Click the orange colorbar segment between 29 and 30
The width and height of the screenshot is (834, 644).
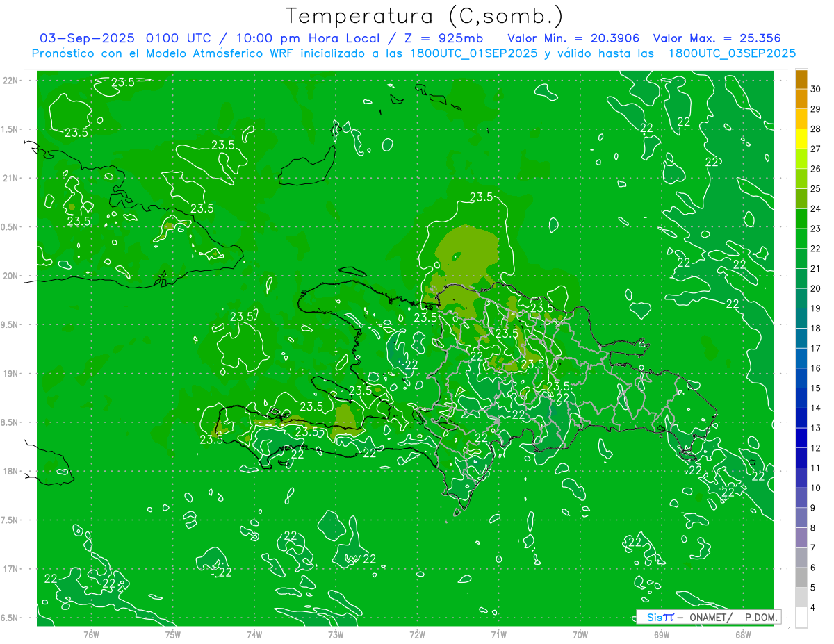click(801, 99)
